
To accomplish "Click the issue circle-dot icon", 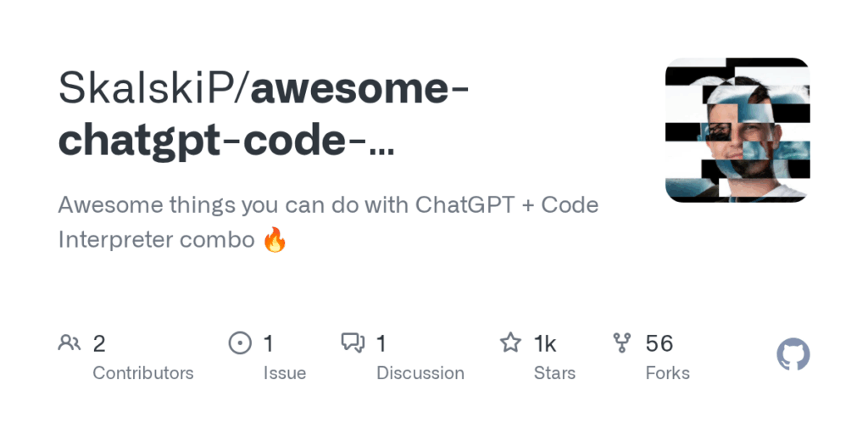I will [240, 343].
